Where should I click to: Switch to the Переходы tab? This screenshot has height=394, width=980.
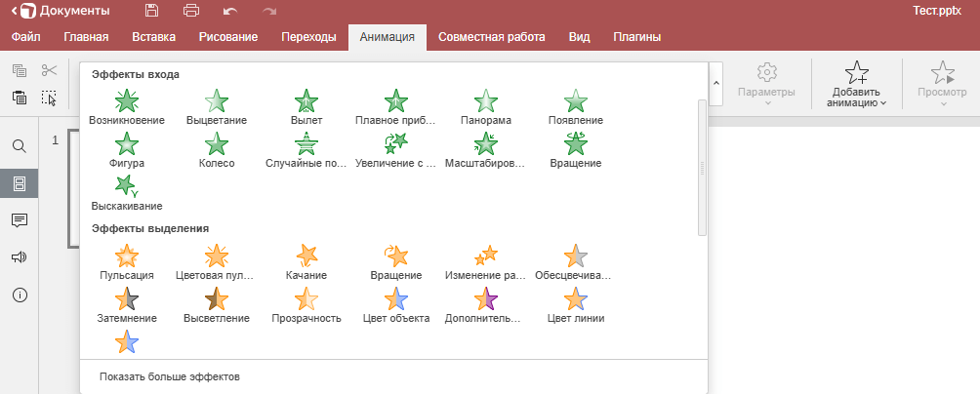[x=308, y=37]
